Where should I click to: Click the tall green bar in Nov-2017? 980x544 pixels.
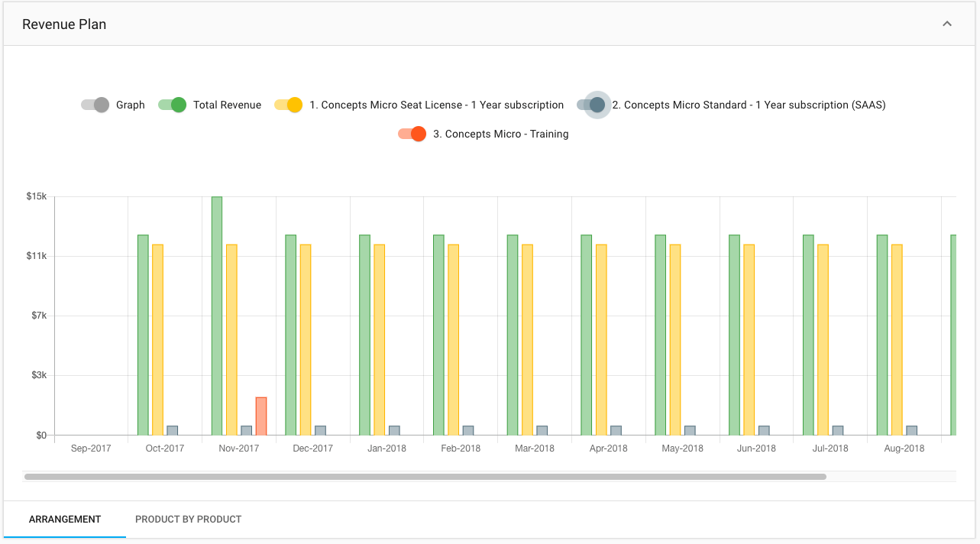[x=217, y=316]
